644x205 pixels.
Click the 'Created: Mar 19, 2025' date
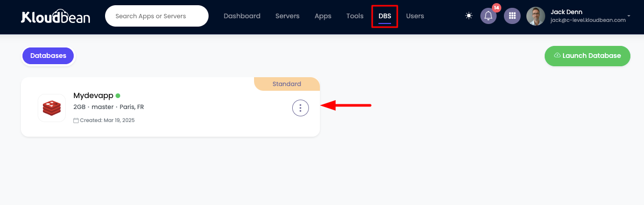[x=104, y=120]
